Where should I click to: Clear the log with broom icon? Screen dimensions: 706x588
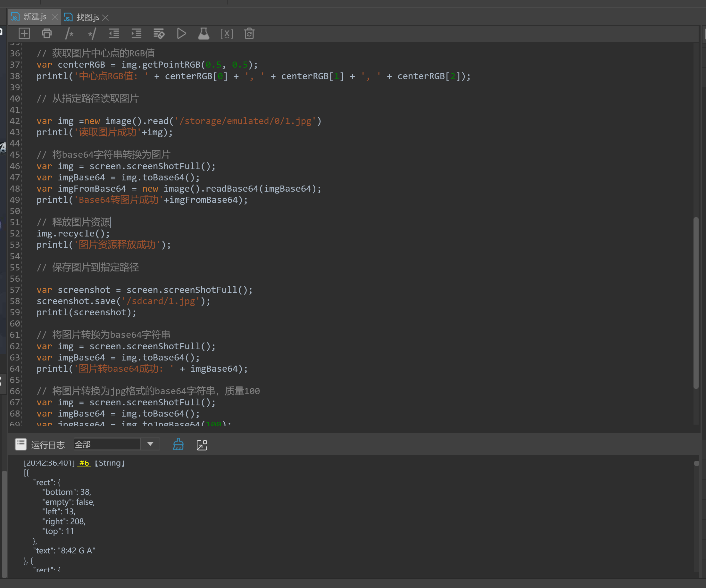click(x=178, y=444)
